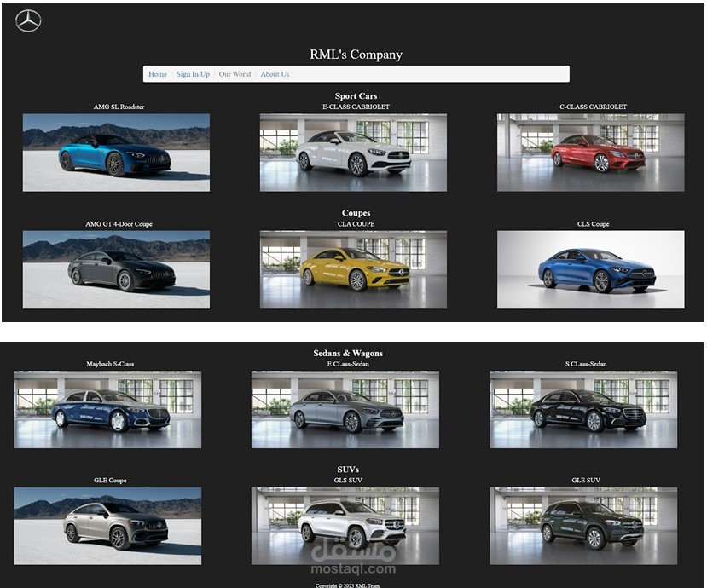Screen dimensions: 707x588
Task: Open the Home breadcrumb link
Action: click(x=158, y=74)
